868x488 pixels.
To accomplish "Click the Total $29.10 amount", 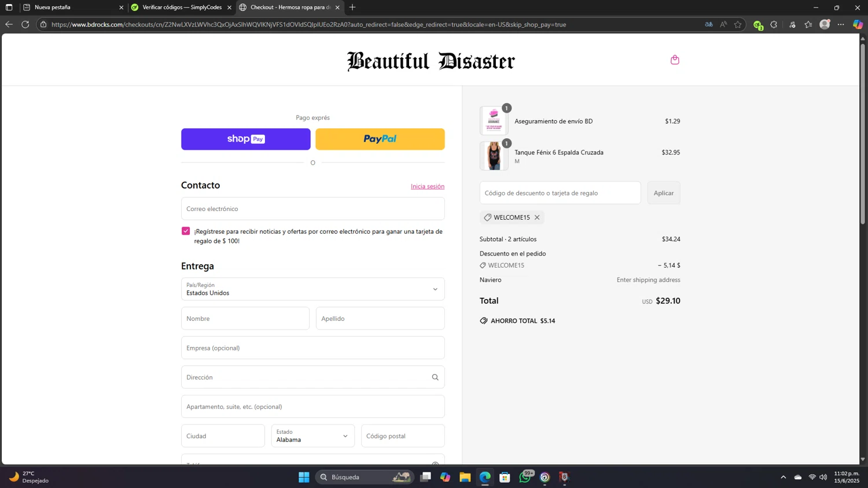I will (x=668, y=301).
